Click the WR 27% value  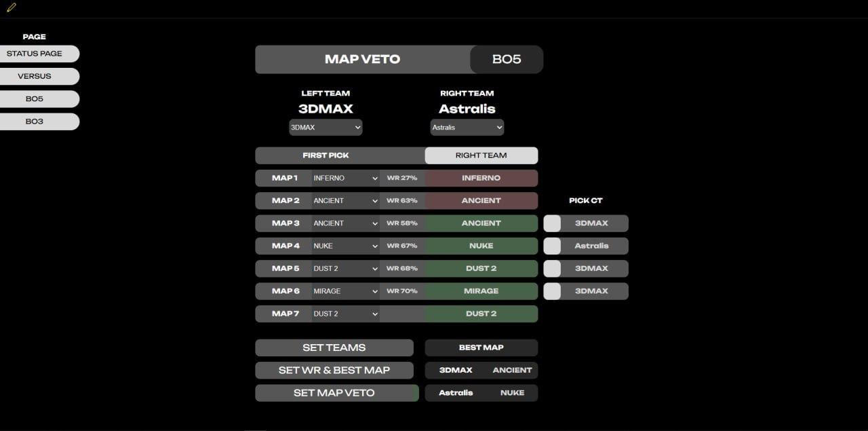click(x=402, y=178)
